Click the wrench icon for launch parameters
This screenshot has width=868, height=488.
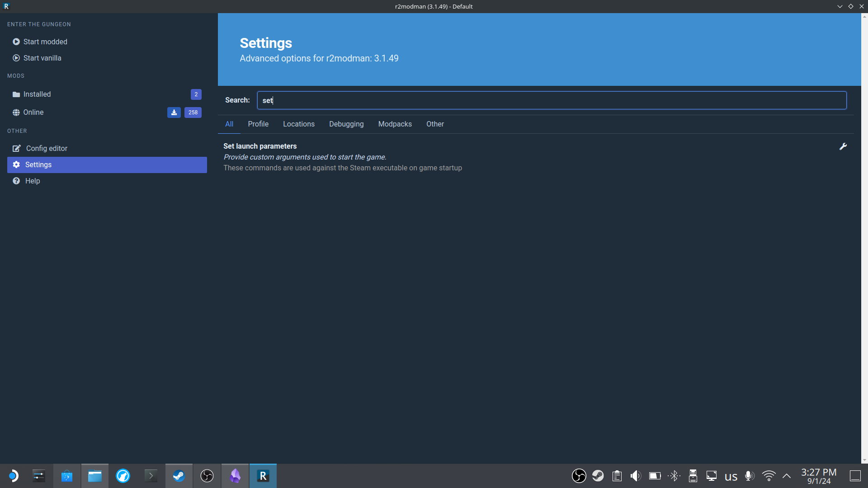coord(843,146)
